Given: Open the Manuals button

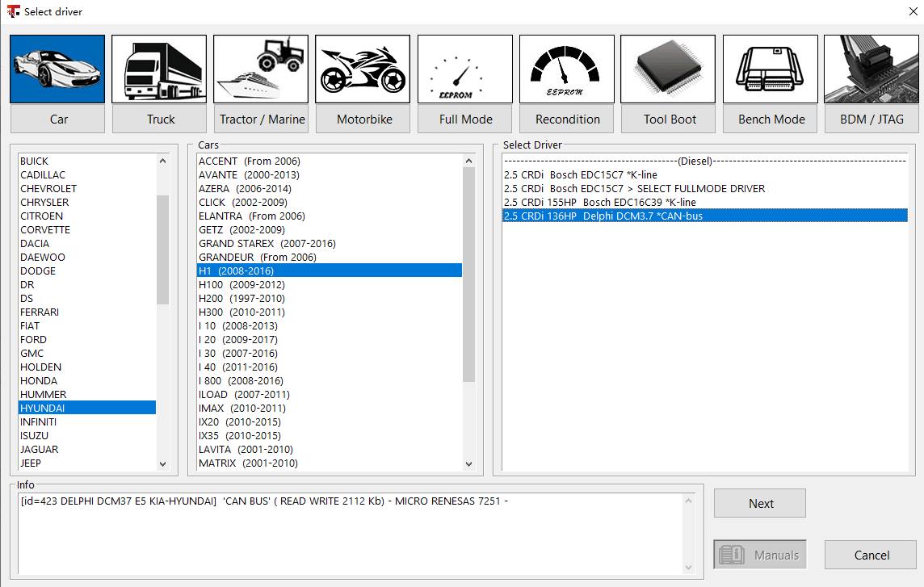Looking at the screenshot, I should tap(760, 555).
